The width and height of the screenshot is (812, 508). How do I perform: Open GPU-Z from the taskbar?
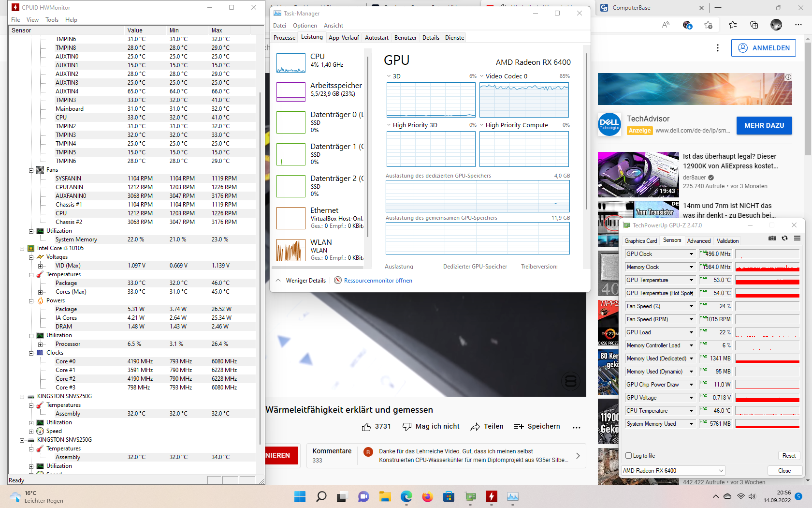470,496
